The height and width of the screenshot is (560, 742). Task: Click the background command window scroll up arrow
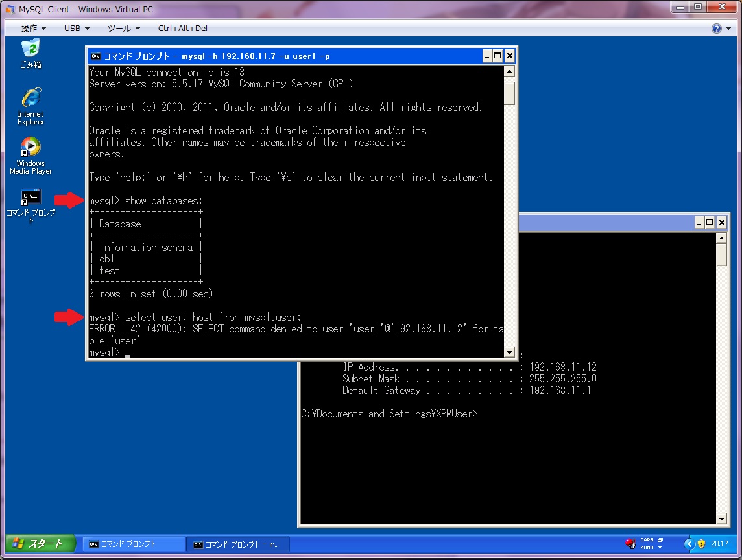pyautogui.click(x=722, y=238)
